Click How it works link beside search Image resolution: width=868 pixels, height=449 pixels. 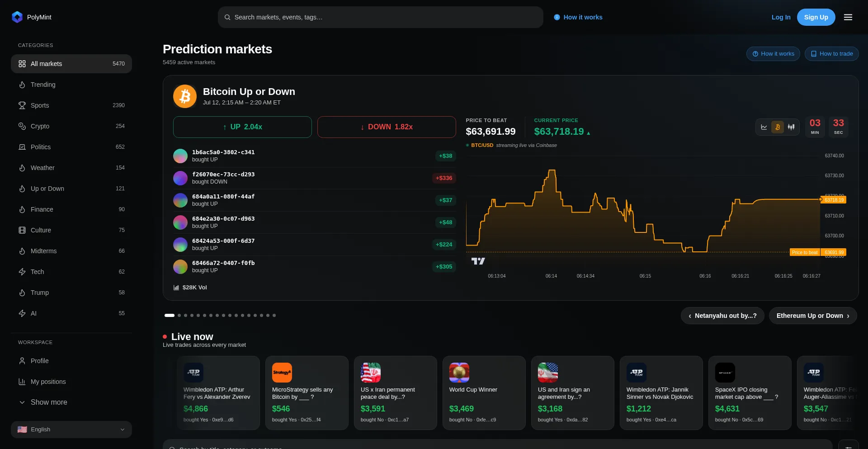(x=578, y=17)
